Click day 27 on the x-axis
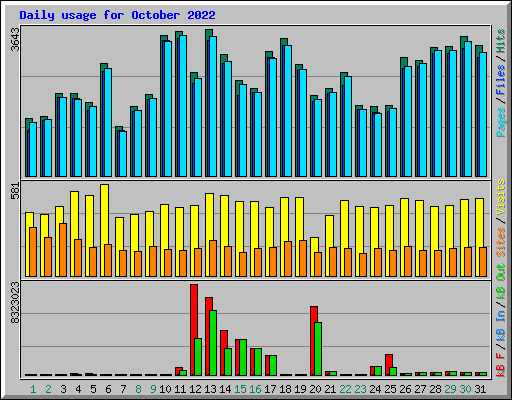This screenshot has height=400, width=512. pos(420,389)
